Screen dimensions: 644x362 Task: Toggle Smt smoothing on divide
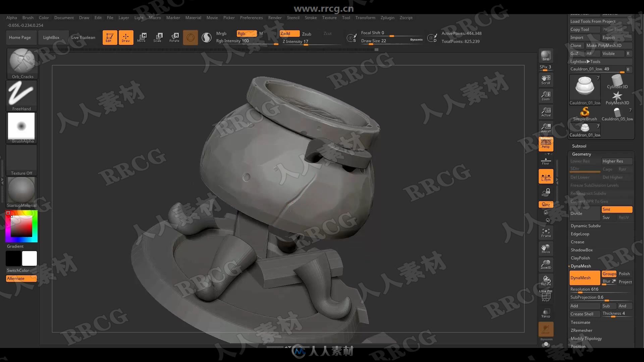click(617, 209)
